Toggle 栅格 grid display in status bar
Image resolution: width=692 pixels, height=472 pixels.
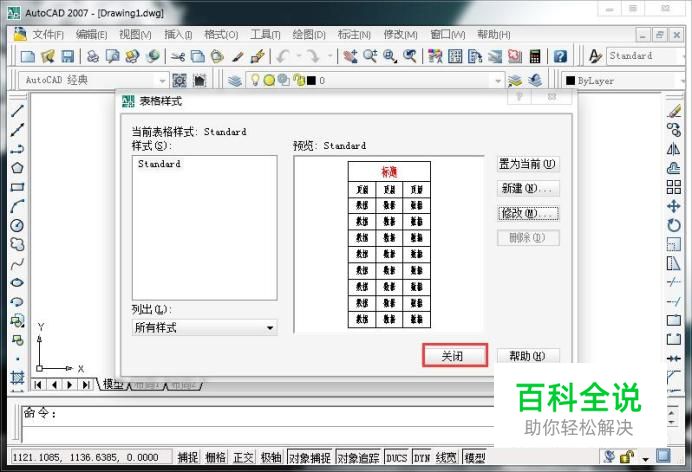point(215,457)
